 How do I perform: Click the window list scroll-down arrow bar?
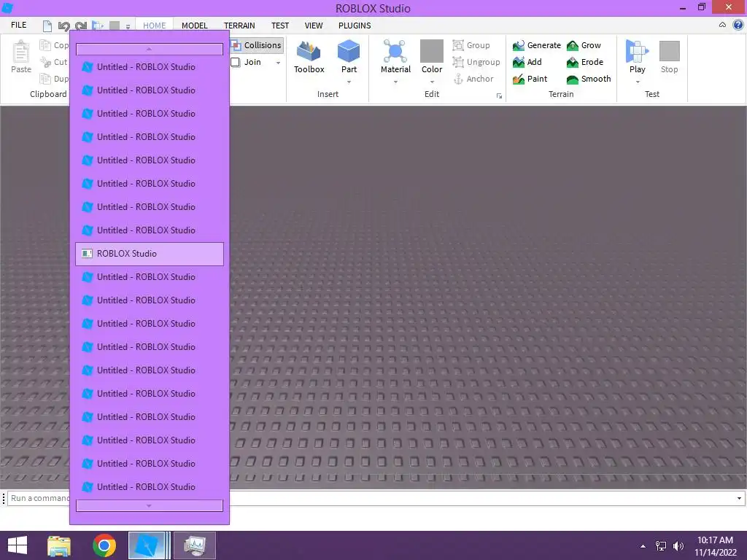[150, 506]
